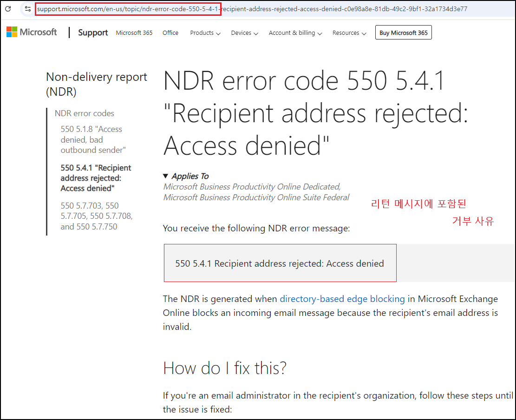Expand the Resources dropdown menu

(x=349, y=33)
